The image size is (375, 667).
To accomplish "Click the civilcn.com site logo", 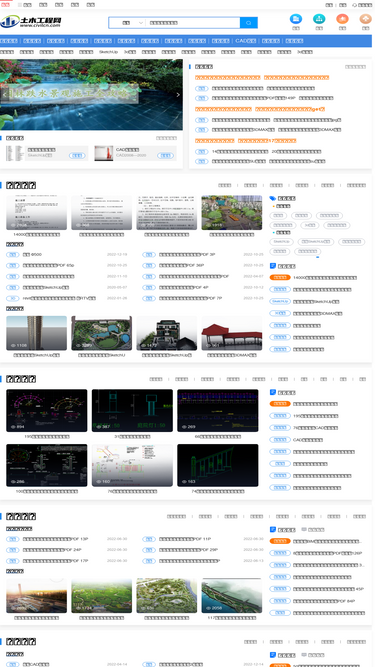I will click(31, 21).
